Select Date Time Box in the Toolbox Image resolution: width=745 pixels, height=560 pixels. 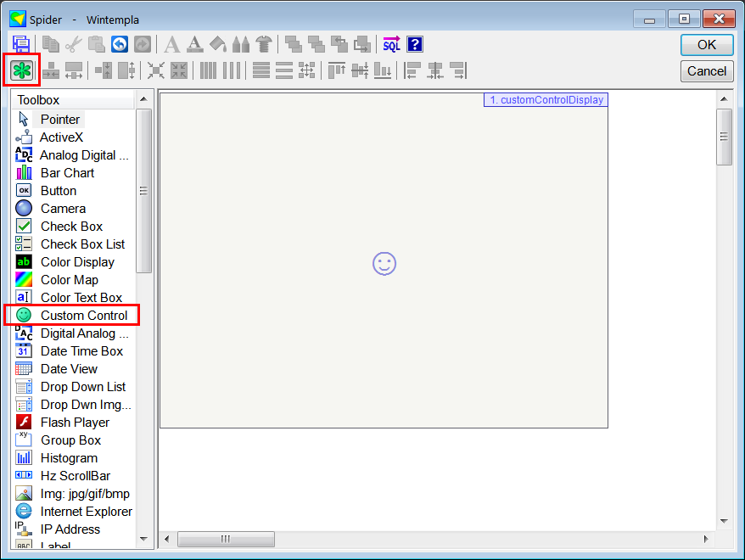coord(81,351)
